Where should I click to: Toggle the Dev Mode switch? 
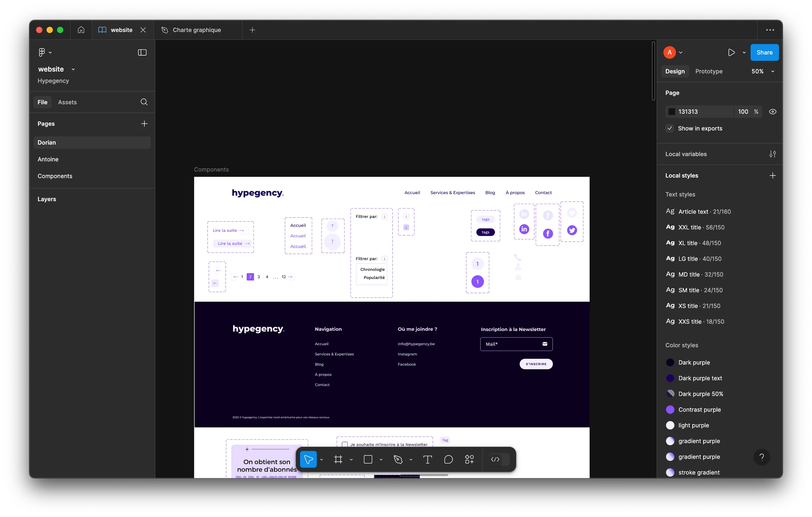point(499,459)
